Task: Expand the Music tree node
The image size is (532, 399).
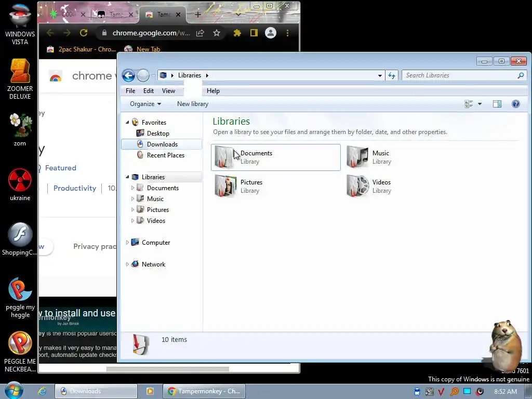Action: (132, 199)
